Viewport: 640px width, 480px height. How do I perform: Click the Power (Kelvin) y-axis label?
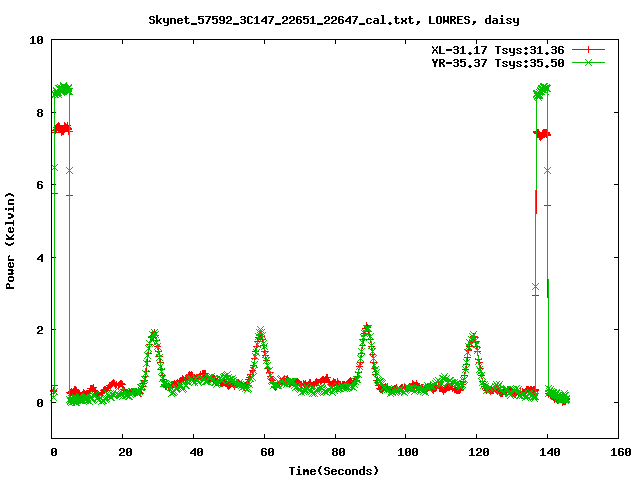tap(11, 238)
